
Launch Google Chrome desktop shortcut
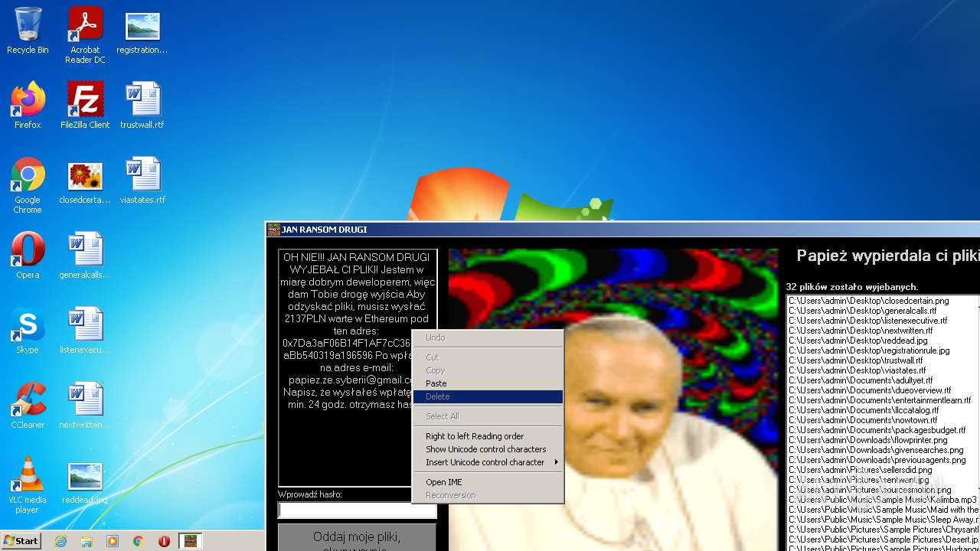(x=28, y=186)
